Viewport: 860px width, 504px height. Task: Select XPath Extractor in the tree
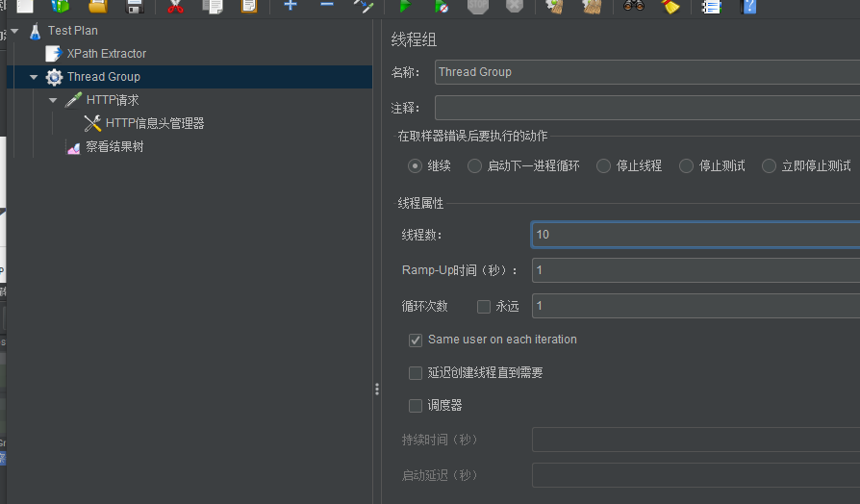click(x=107, y=54)
